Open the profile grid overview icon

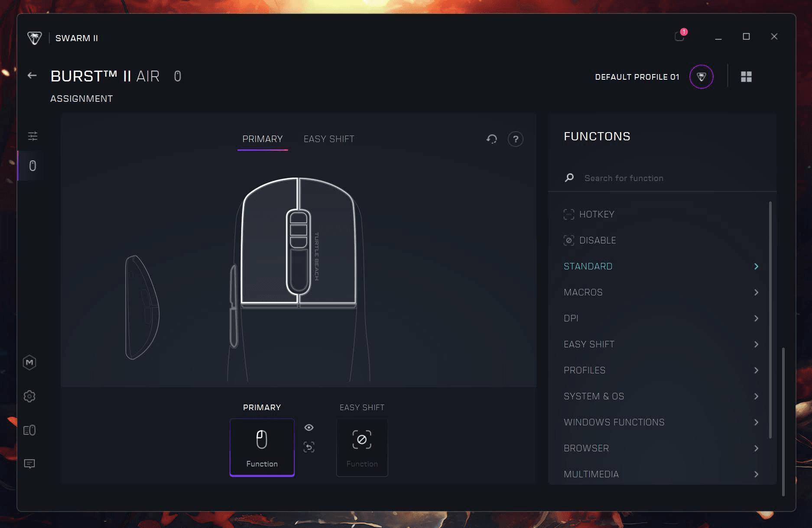(746, 77)
